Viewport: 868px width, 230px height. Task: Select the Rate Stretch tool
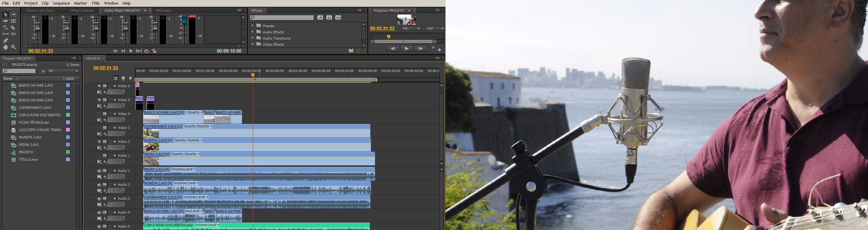(x=6, y=28)
